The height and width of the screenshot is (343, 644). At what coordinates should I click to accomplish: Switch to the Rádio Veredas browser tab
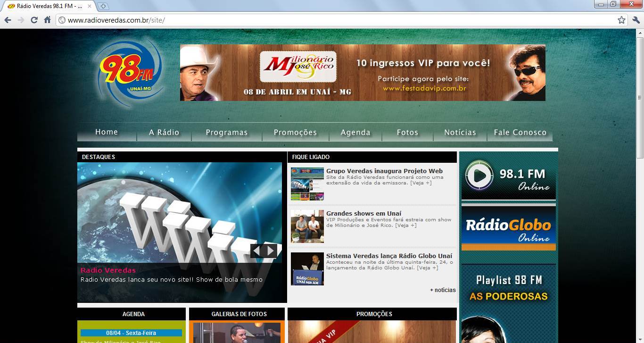[47, 6]
